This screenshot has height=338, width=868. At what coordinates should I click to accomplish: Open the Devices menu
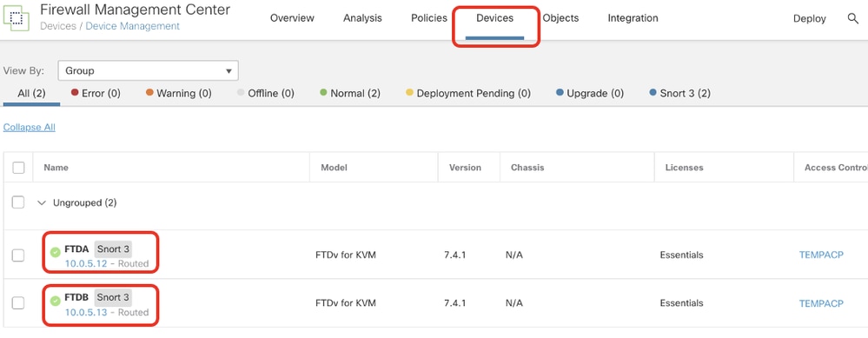click(x=495, y=18)
